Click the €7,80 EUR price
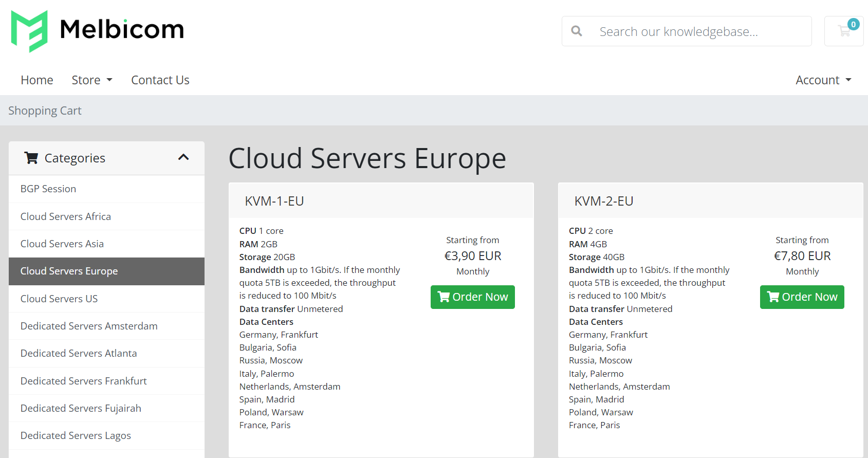This screenshot has width=868, height=458. coord(802,256)
